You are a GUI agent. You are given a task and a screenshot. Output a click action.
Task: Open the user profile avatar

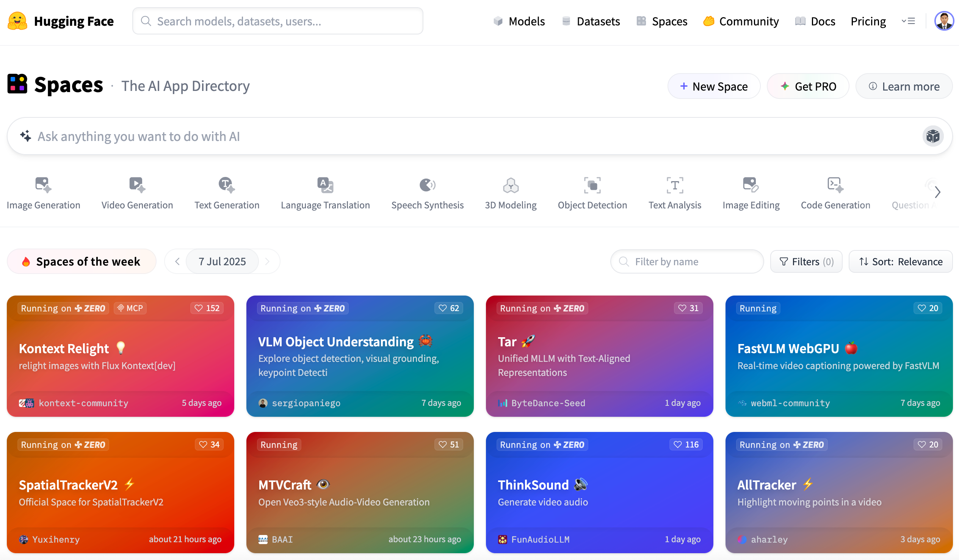tap(944, 21)
